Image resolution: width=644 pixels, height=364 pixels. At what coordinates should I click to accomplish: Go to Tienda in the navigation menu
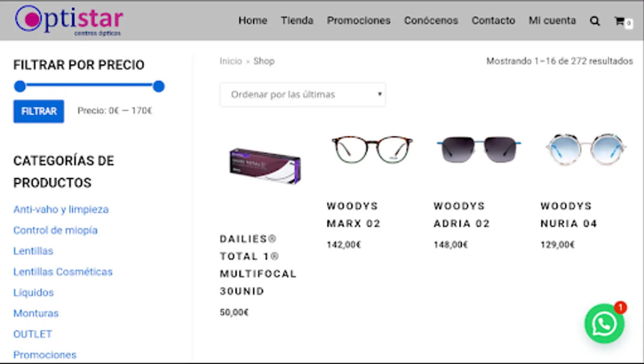(x=297, y=21)
